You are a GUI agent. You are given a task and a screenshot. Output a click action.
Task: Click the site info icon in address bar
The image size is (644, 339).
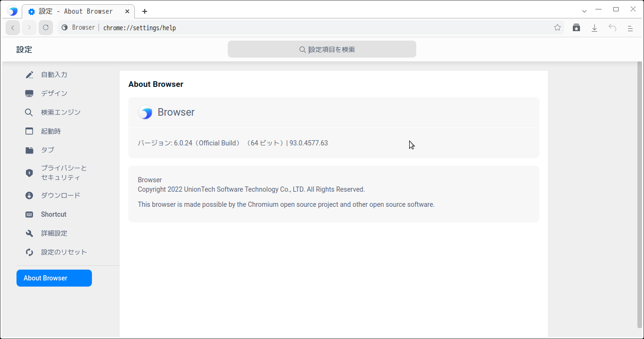tap(65, 28)
